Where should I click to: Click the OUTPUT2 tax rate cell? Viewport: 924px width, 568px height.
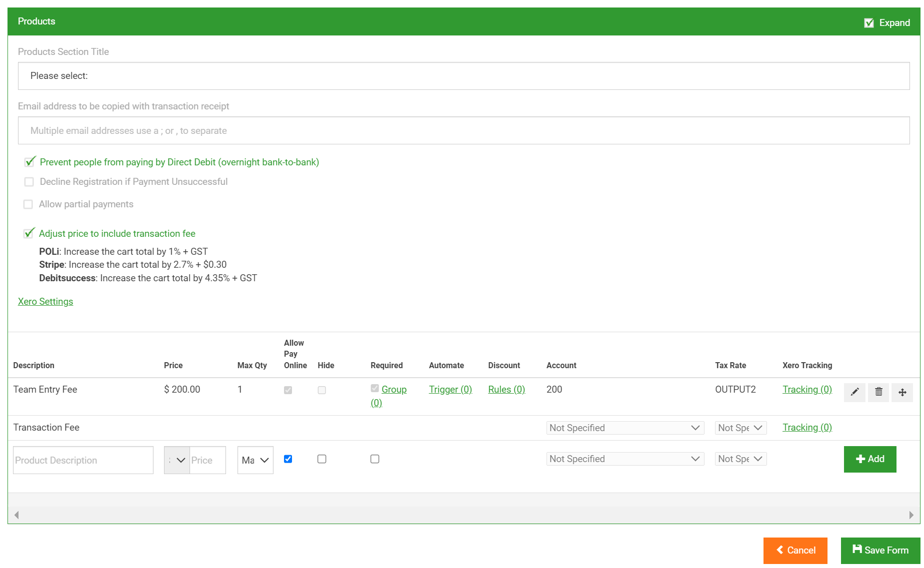(735, 390)
